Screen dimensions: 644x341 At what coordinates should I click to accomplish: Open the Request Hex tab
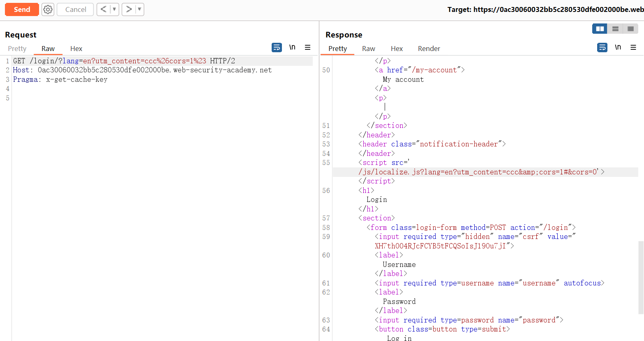tap(76, 49)
